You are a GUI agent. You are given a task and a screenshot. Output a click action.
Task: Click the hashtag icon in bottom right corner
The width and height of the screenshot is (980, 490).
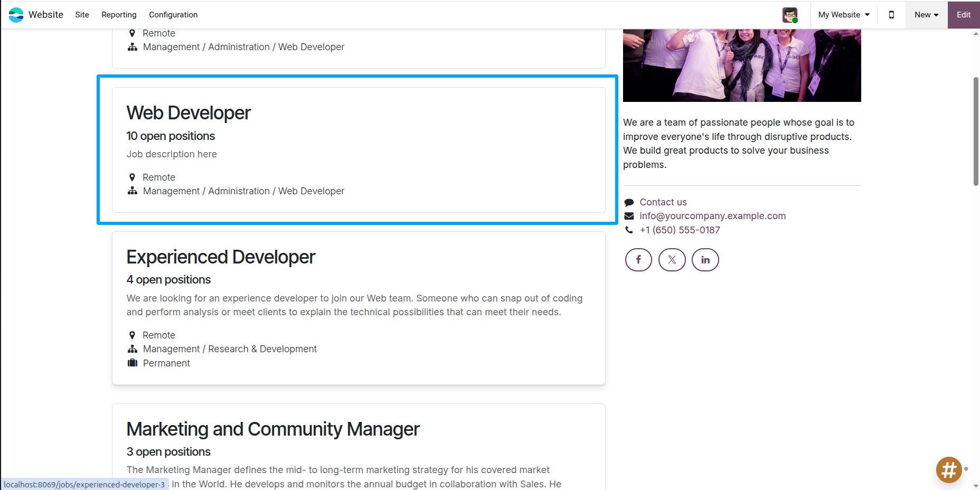point(949,469)
